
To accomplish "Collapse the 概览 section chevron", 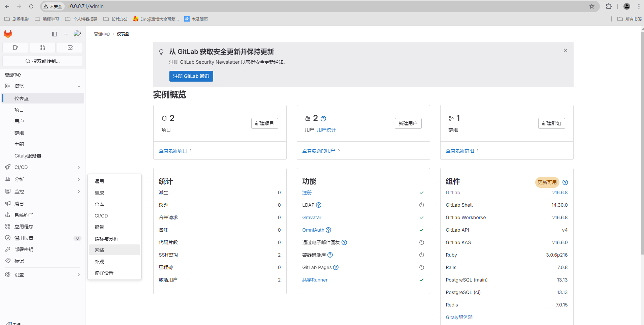I will pyautogui.click(x=79, y=86).
